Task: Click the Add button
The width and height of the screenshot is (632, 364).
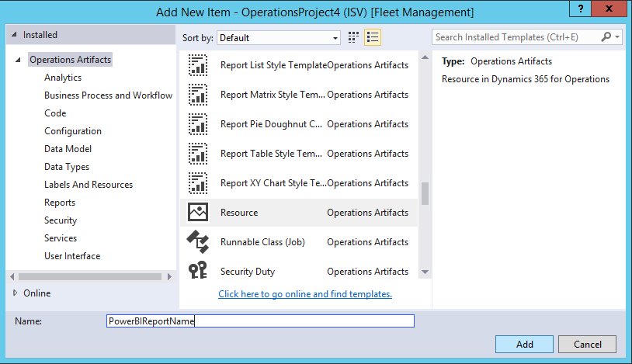Action: 524,345
